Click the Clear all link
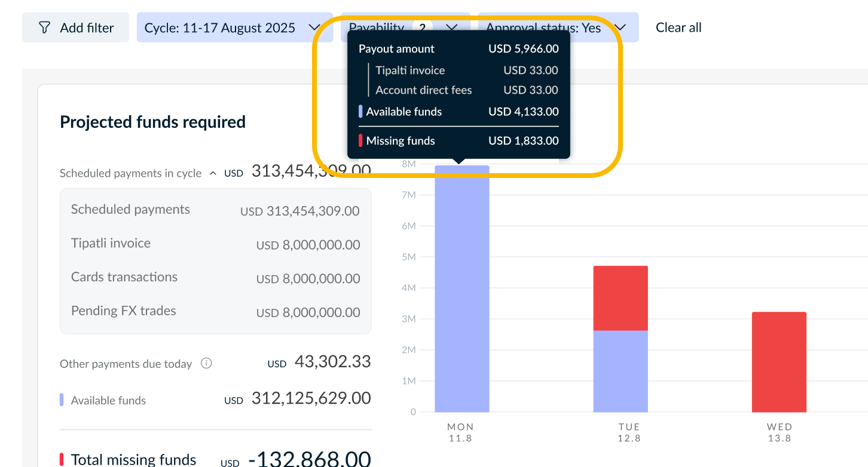 tap(678, 27)
